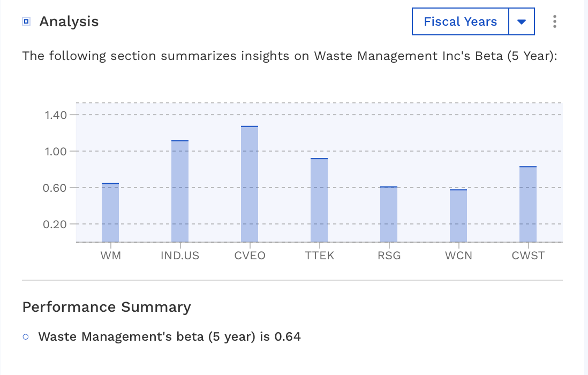Click the TTEK ticker axis label
This screenshot has width=588, height=375.
point(319,256)
